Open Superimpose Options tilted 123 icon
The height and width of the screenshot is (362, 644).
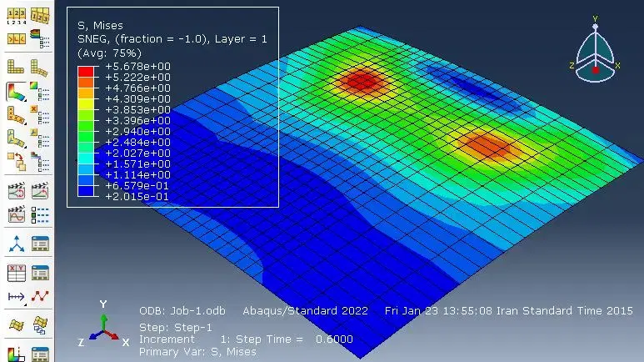pyautogui.click(x=40, y=16)
